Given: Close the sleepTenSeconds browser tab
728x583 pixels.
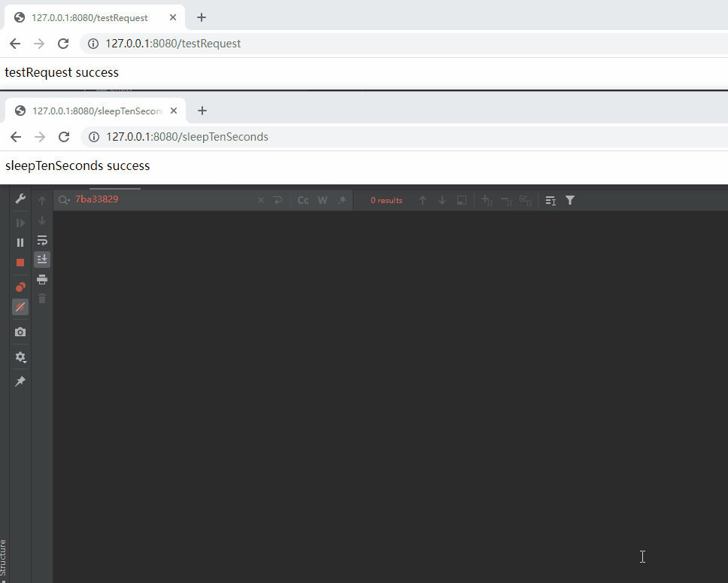Looking at the screenshot, I should point(174,111).
